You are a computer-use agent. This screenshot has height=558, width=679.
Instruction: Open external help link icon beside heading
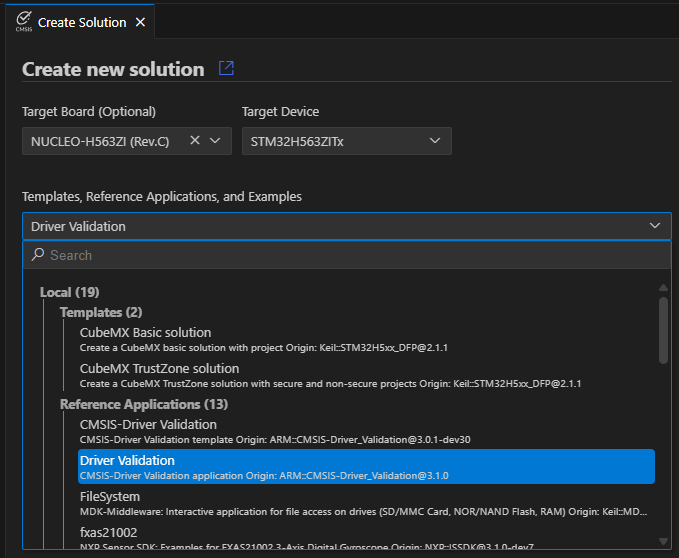pos(226,69)
